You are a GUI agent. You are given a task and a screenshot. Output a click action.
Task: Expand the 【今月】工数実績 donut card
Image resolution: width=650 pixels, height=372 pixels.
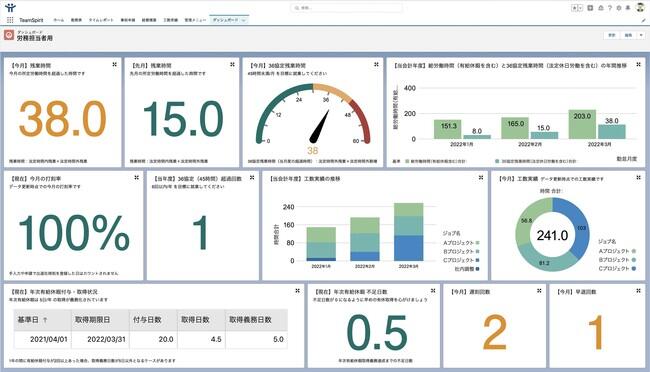click(x=638, y=177)
